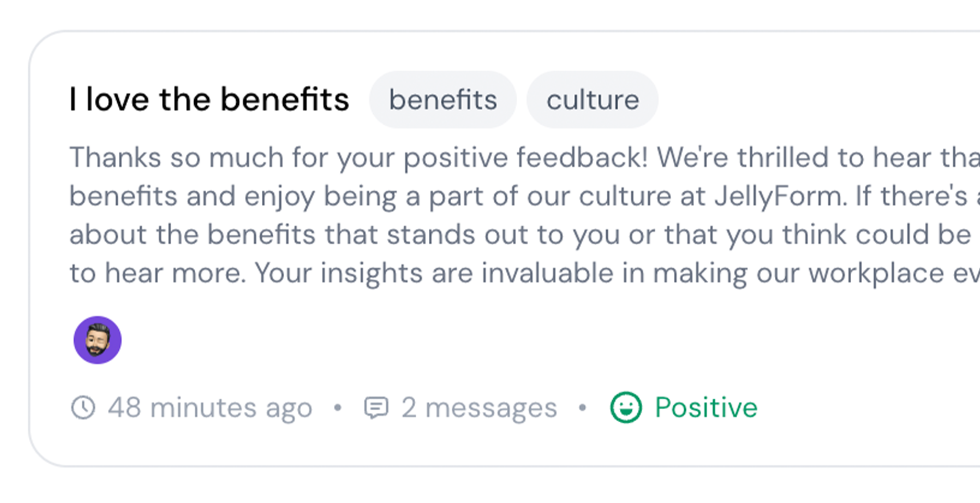Open the bearded user avatar
Viewport: 980px width, 503px height.
click(97, 340)
